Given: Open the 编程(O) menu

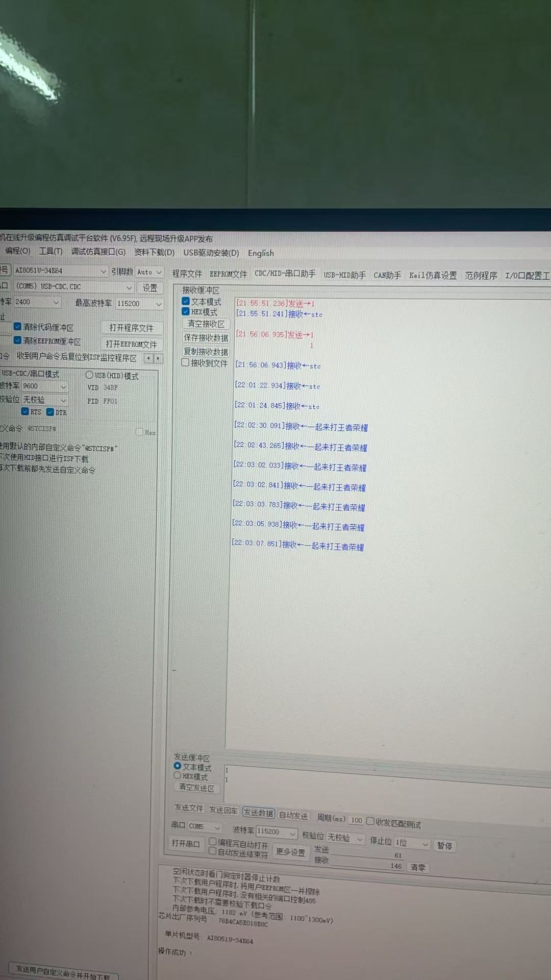Looking at the screenshot, I should [x=18, y=251].
